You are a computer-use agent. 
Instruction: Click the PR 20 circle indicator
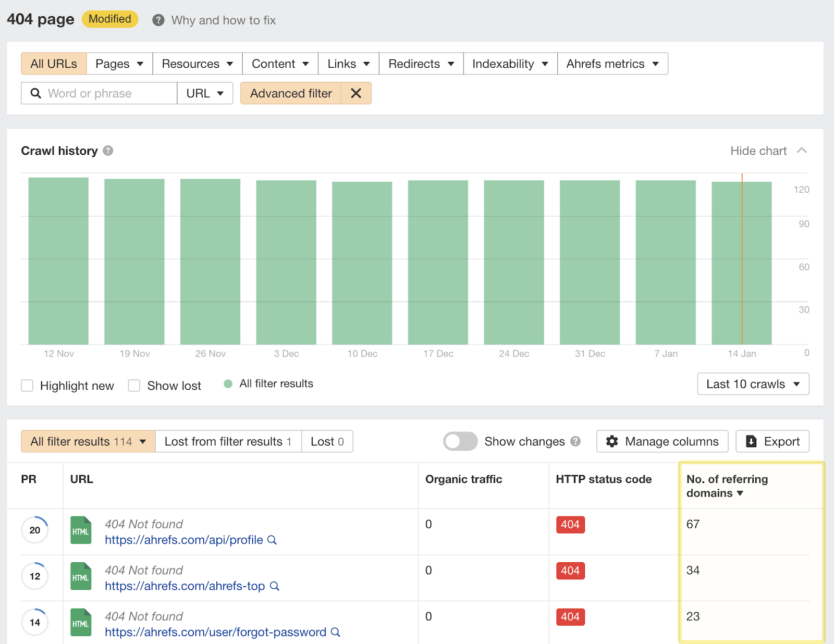coord(35,530)
